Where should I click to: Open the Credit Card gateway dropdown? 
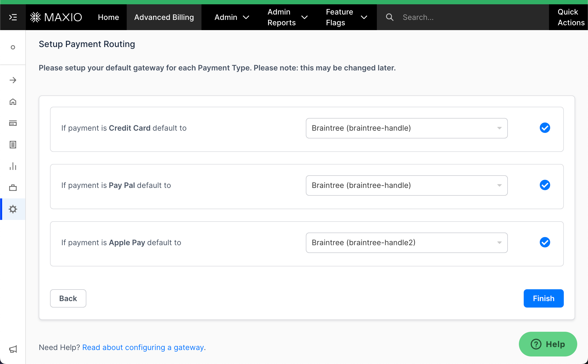[x=406, y=128]
